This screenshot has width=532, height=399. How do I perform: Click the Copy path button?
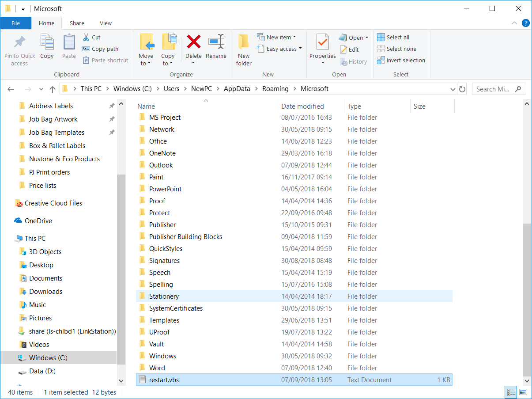[100, 49]
